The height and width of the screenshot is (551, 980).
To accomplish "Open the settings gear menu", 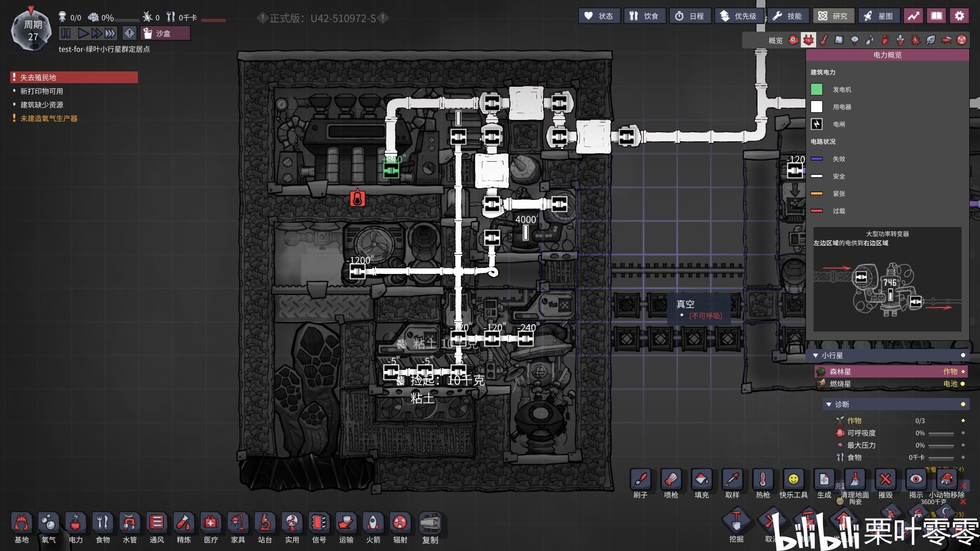I will coord(960,16).
